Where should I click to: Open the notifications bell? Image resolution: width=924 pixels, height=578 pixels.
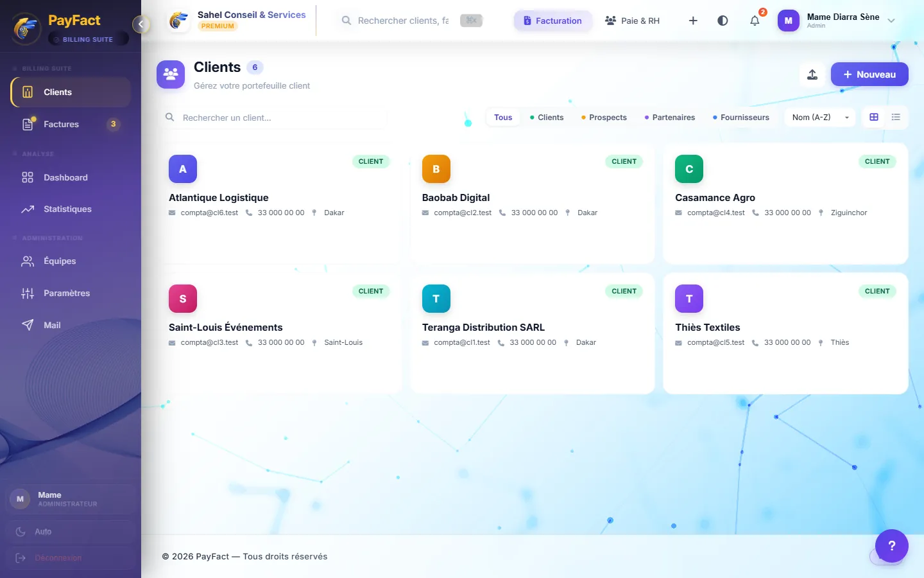click(x=755, y=21)
